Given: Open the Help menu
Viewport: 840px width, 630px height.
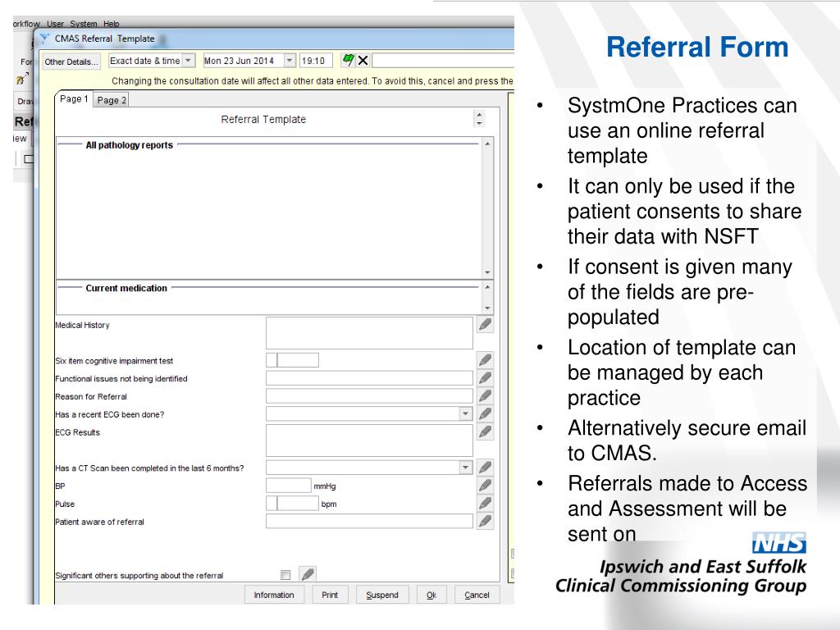Looking at the screenshot, I should (x=112, y=24).
